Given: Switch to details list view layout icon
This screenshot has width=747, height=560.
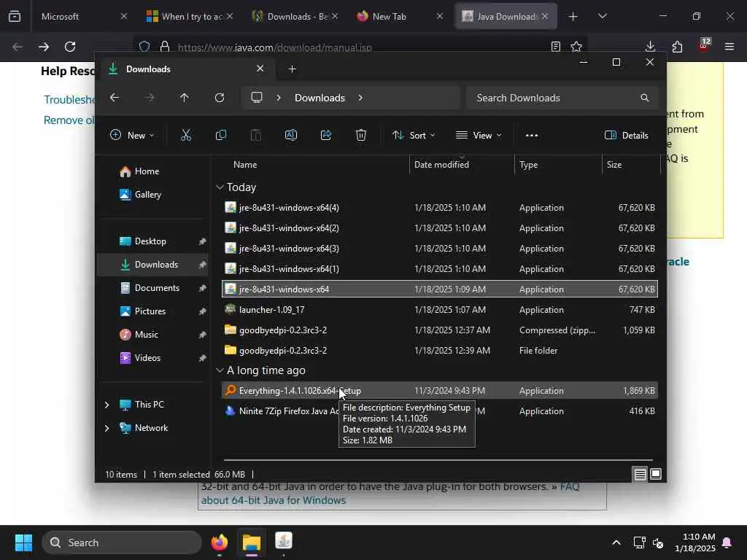Looking at the screenshot, I should (640, 474).
